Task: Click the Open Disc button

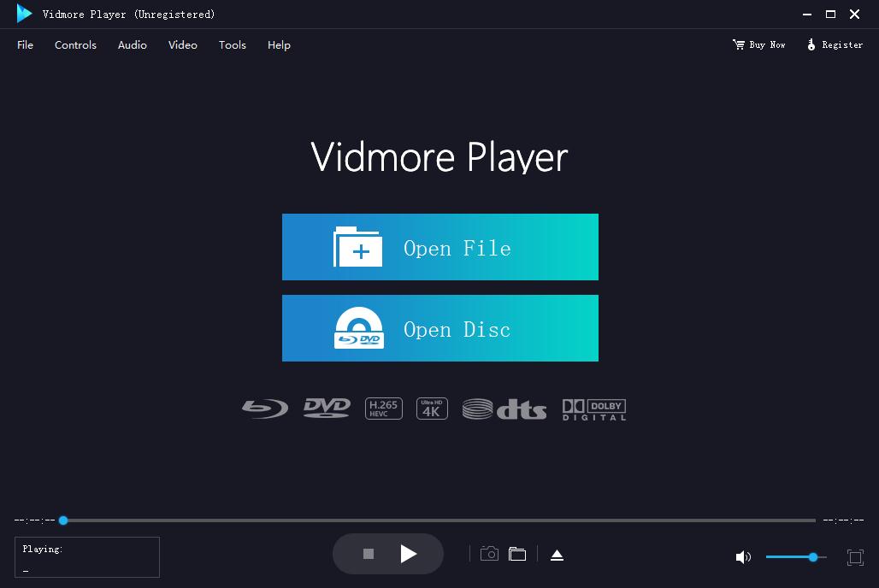Action: [x=439, y=328]
